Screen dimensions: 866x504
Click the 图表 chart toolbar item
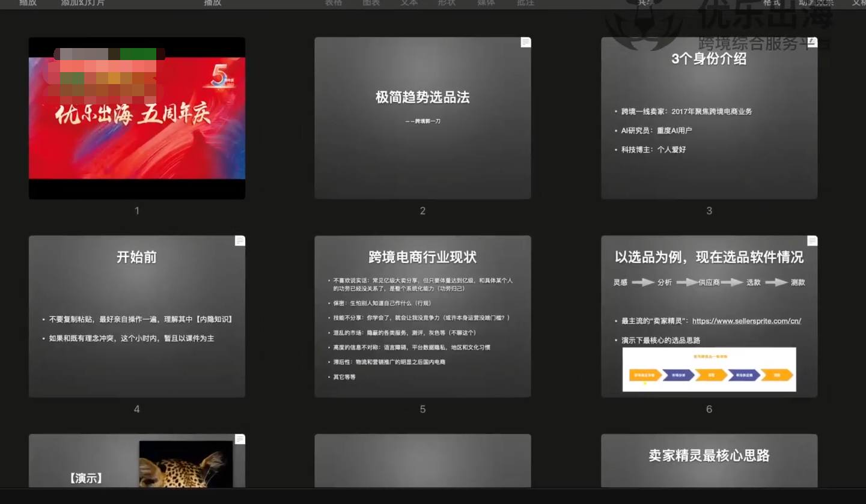[371, 3]
